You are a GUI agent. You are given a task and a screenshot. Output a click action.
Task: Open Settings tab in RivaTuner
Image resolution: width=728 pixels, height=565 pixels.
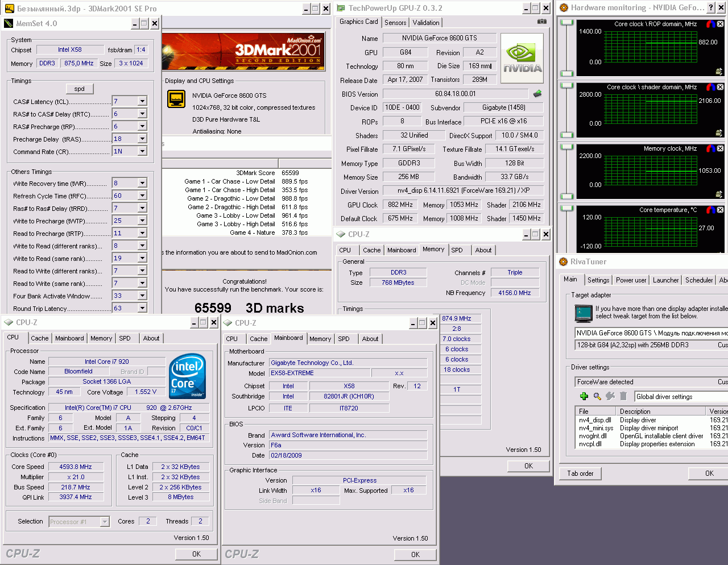click(x=598, y=280)
